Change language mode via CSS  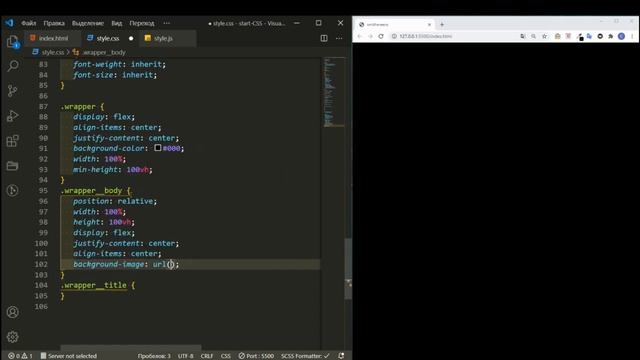(226, 356)
